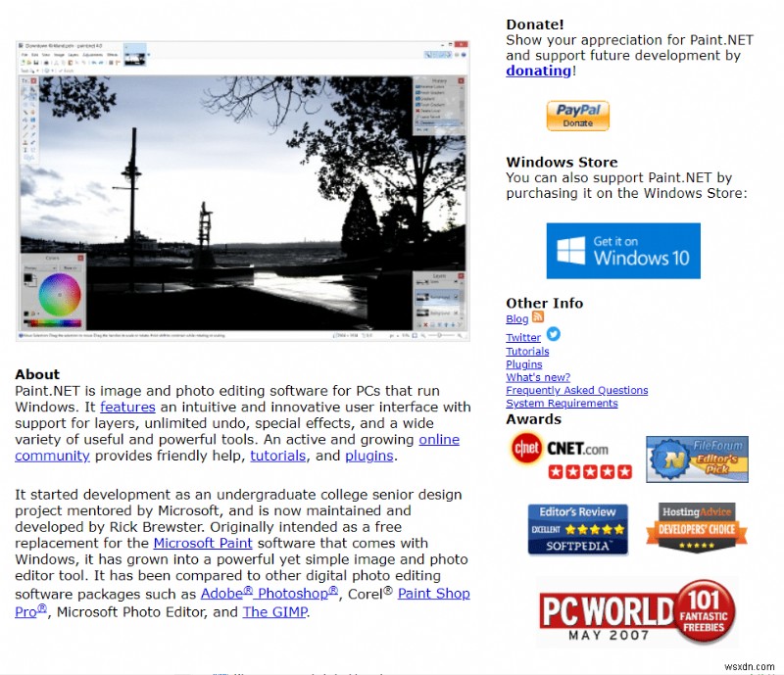The height and width of the screenshot is (675, 784).
Task: Click the Awards heading
Action: pos(533,419)
